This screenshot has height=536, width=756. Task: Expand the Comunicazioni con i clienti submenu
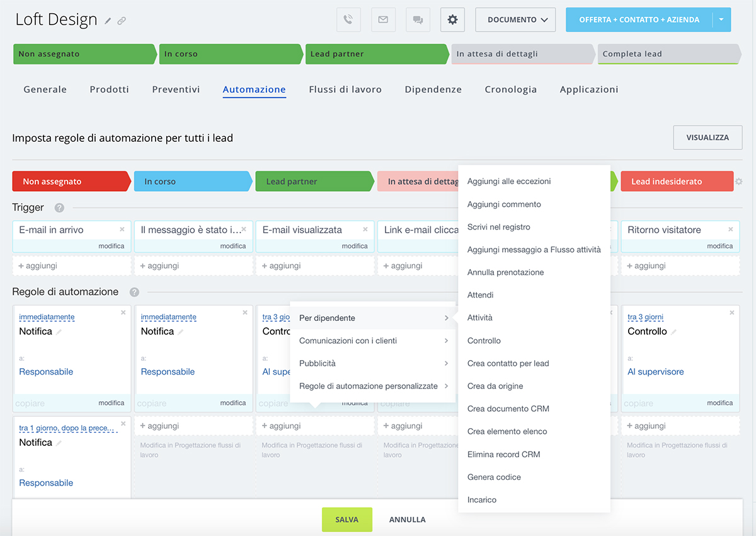[x=373, y=341]
